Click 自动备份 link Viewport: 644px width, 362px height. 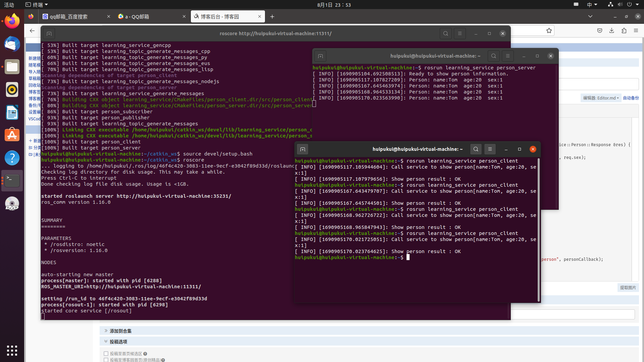pos(631,98)
